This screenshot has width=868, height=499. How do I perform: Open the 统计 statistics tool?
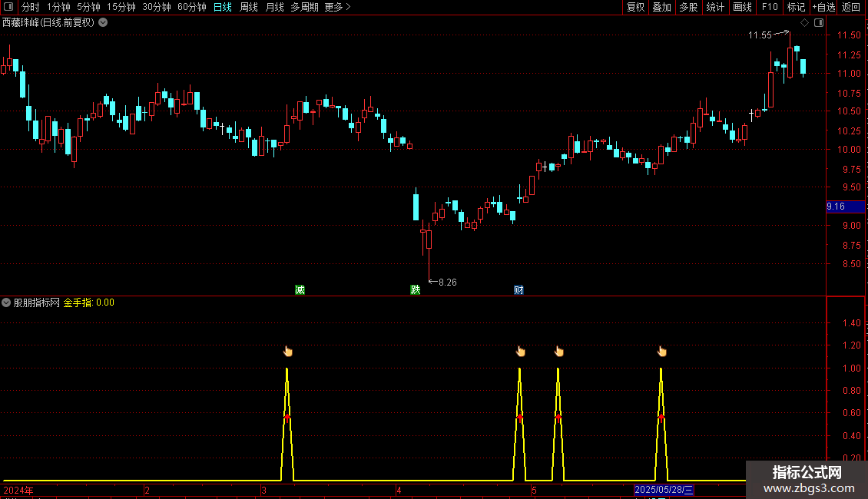tap(715, 7)
